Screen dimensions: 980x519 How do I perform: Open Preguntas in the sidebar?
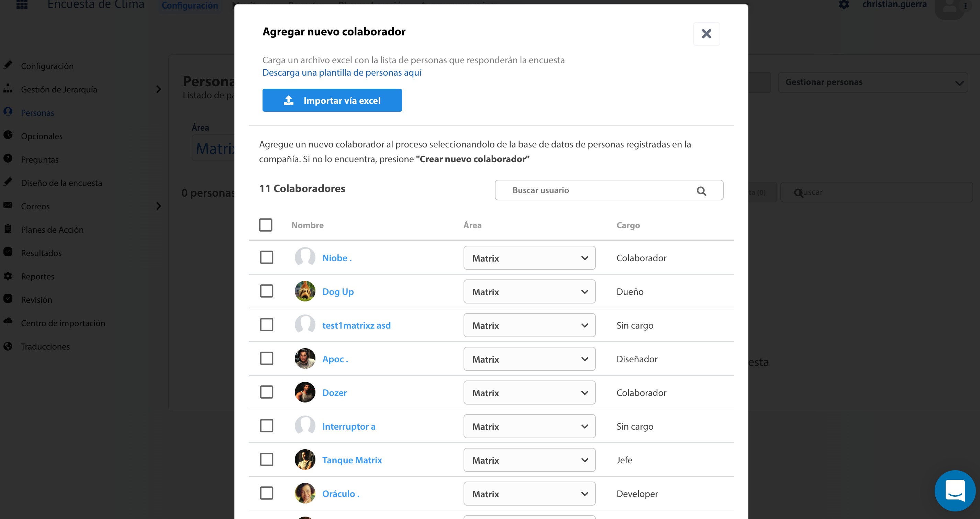tap(40, 159)
